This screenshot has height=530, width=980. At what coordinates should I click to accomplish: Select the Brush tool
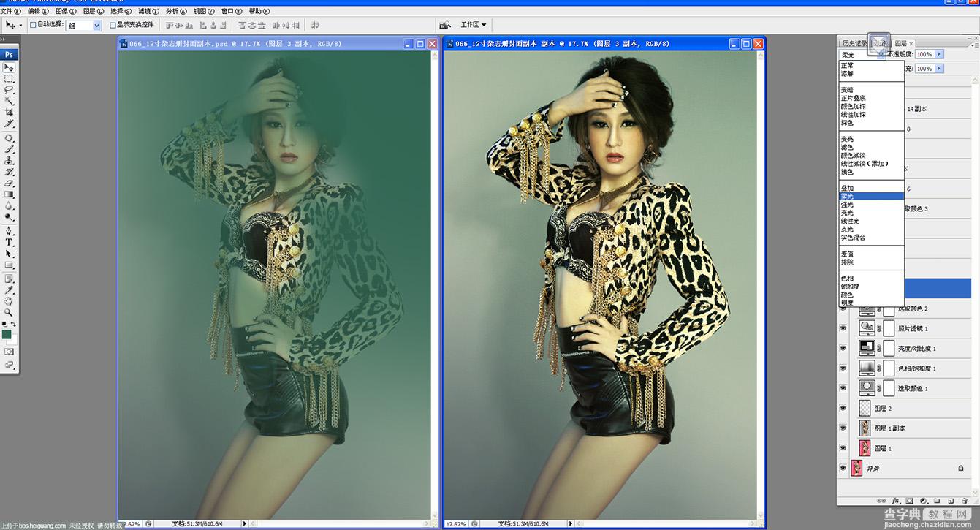coord(10,148)
